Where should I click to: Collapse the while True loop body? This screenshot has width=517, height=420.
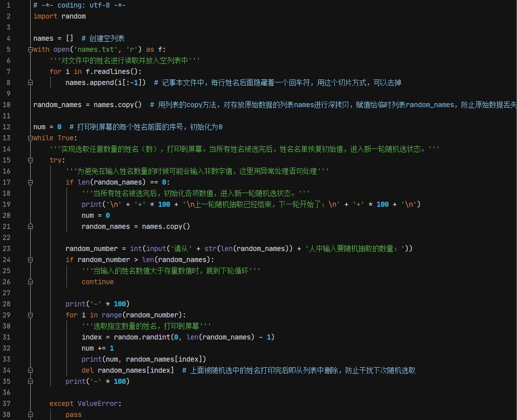pos(30,138)
